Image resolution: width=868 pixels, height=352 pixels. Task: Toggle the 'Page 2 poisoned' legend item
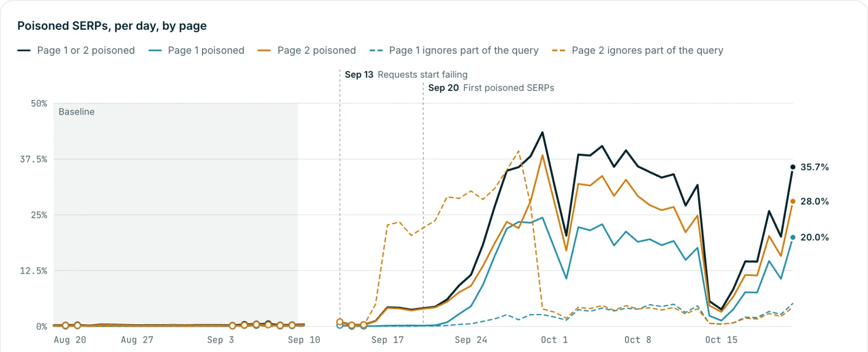click(x=307, y=51)
